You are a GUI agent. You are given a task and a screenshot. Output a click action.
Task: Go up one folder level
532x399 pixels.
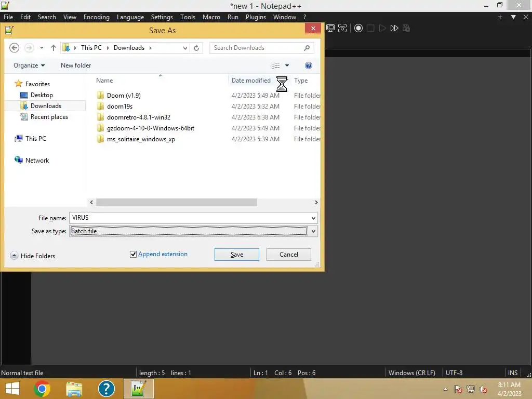click(x=54, y=48)
